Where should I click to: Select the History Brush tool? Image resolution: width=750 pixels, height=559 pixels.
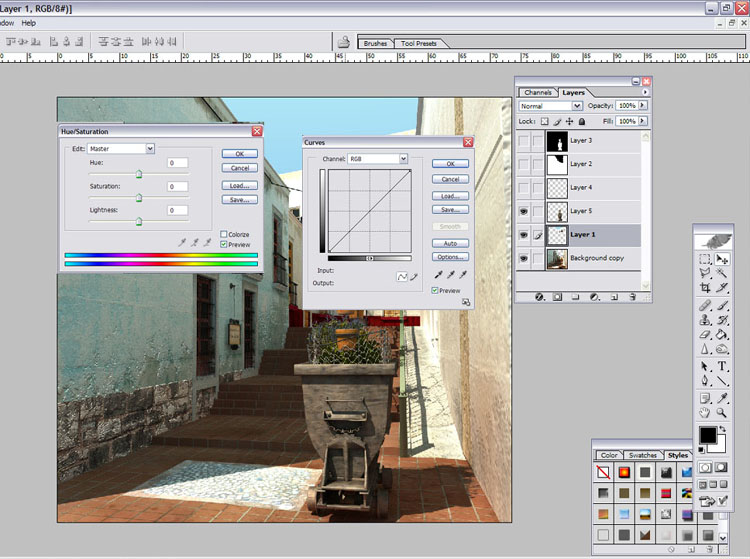click(721, 320)
